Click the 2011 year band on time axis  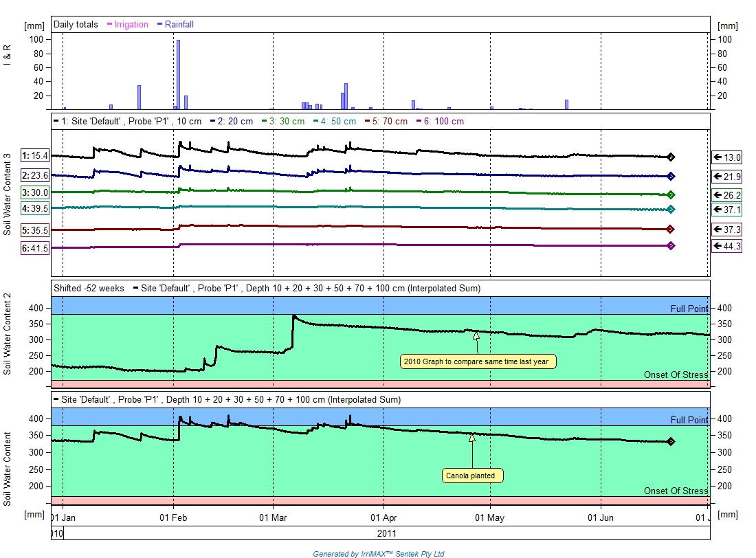[387, 533]
